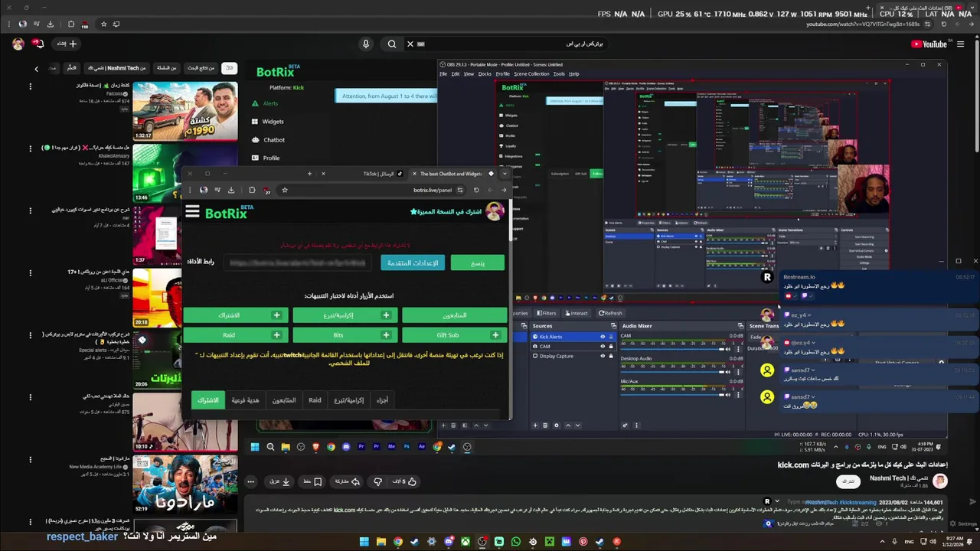Image resolution: width=980 pixels, height=551 pixels.
Task: Open the YouTube logo home link
Action: [x=929, y=44]
